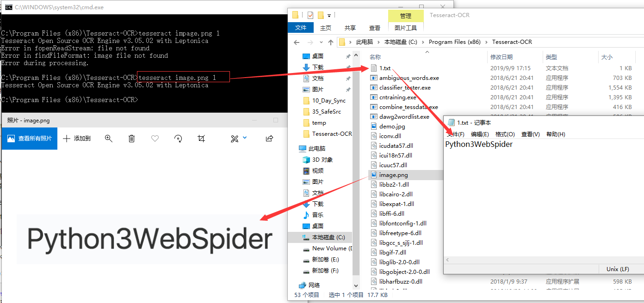Open the 帮助(H) menu in Notepad

(x=556, y=134)
